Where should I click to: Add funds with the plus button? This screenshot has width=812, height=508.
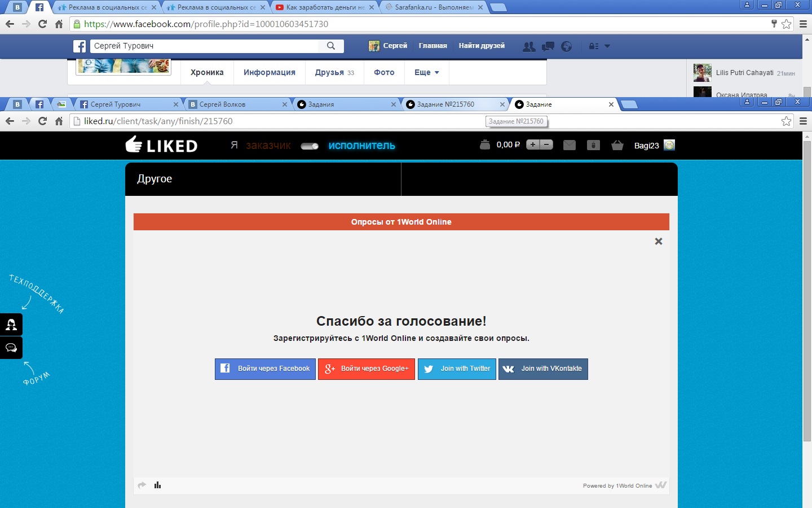533,144
